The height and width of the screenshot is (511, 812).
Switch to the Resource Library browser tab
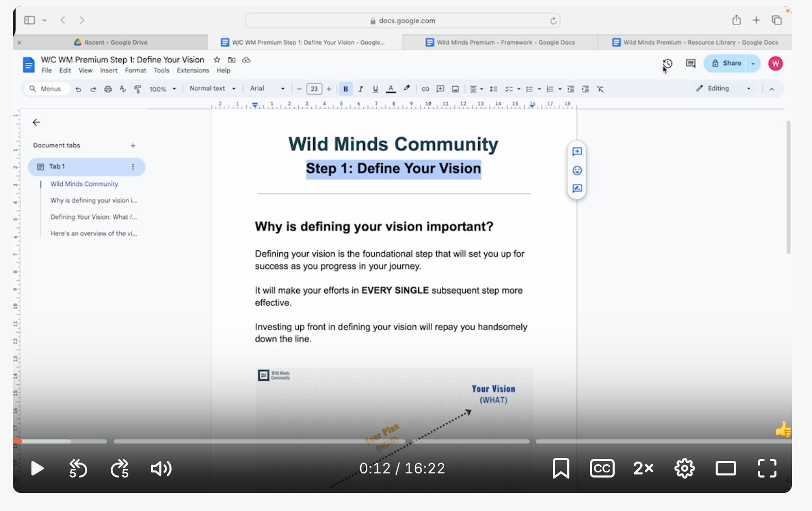coord(695,42)
